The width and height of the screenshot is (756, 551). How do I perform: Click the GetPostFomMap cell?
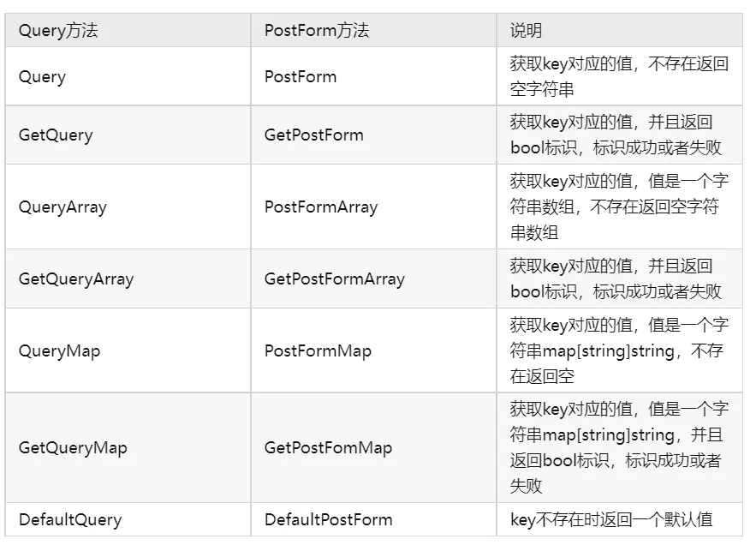373,448
